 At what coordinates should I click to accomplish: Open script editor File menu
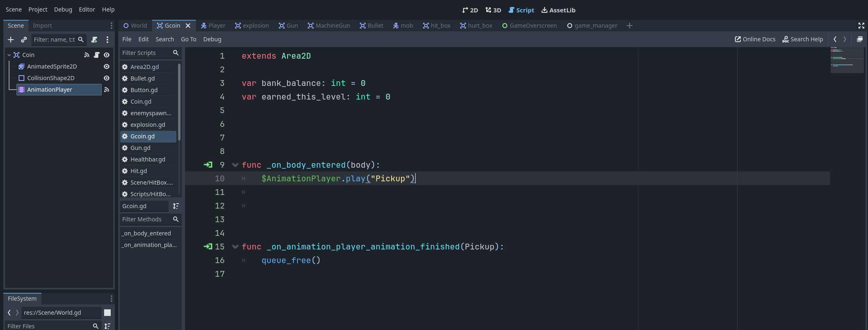127,39
